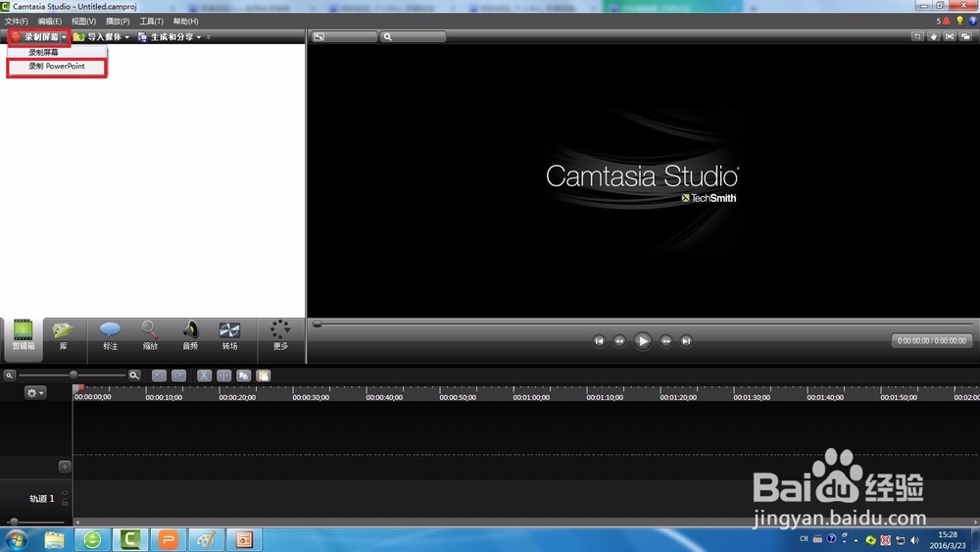The height and width of the screenshot is (552, 980).
Task: Open the 缩放 zoom-n-pan tab
Action: point(150,335)
